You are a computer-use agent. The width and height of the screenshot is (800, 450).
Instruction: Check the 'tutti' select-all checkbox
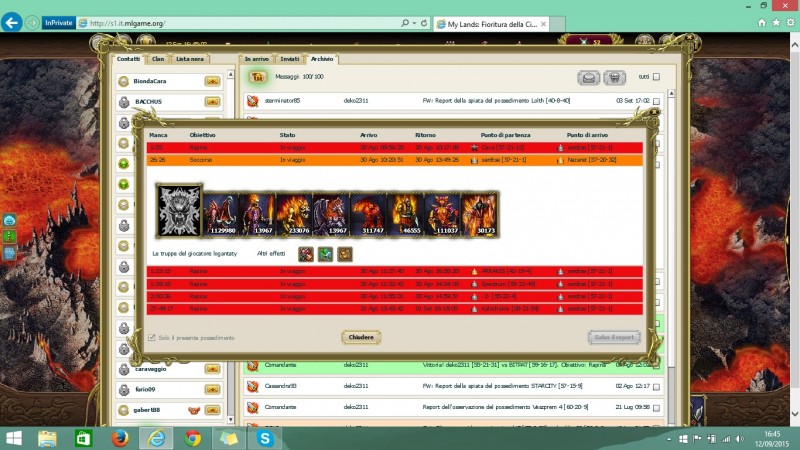coord(656,77)
